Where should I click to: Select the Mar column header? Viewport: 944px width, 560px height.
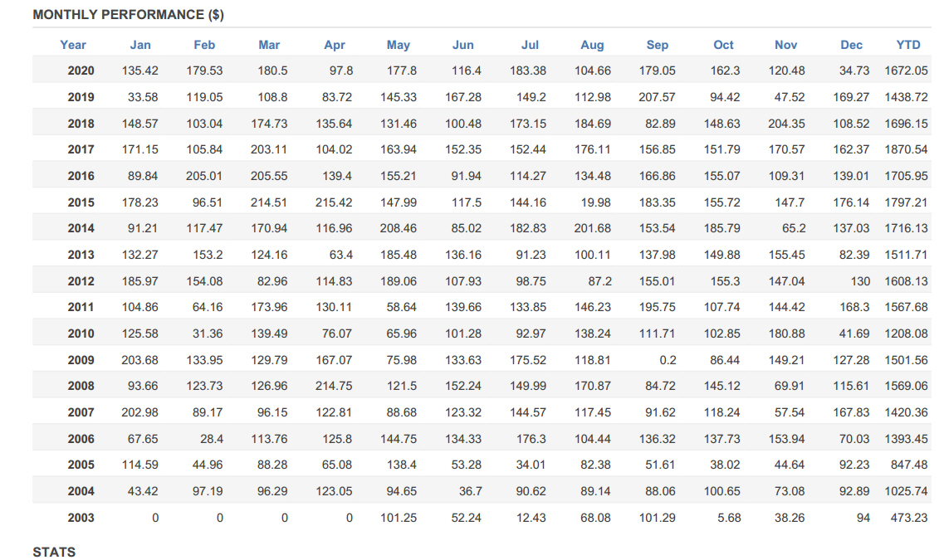pyautogui.click(x=269, y=45)
